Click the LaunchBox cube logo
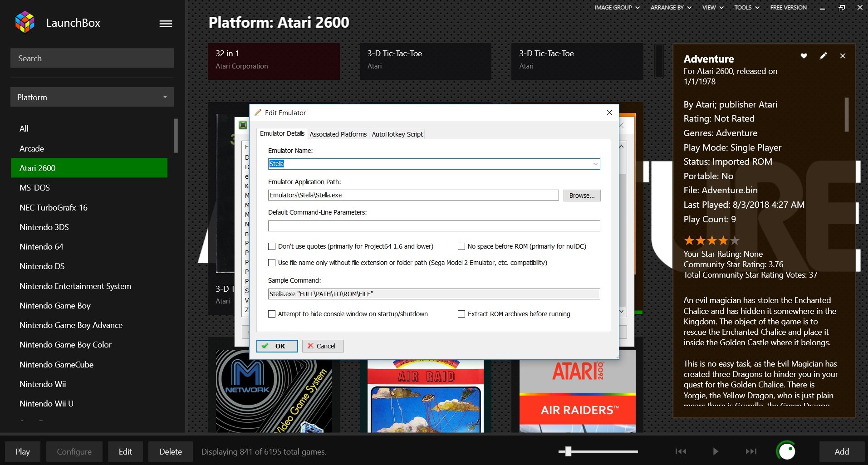Viewport: 868px width, 465px height. 25,22
